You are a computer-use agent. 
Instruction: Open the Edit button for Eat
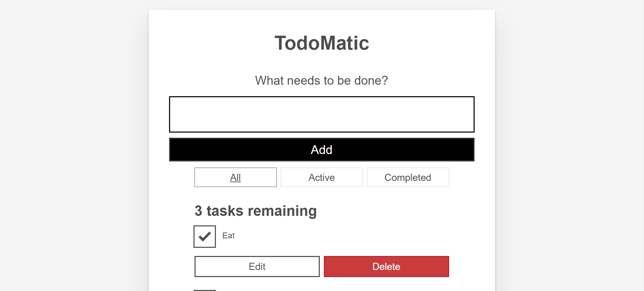pyautogui.click(x=257, y=267)
